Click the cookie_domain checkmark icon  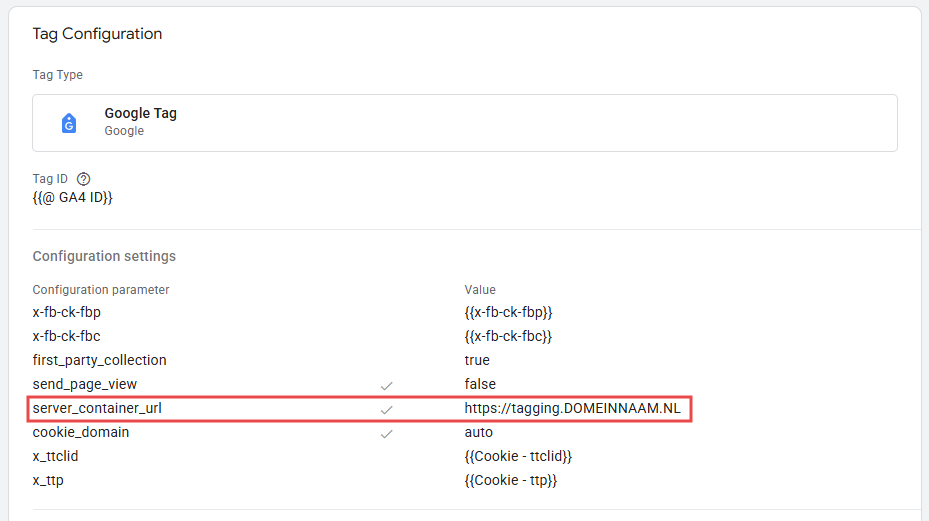pos(386,434)
